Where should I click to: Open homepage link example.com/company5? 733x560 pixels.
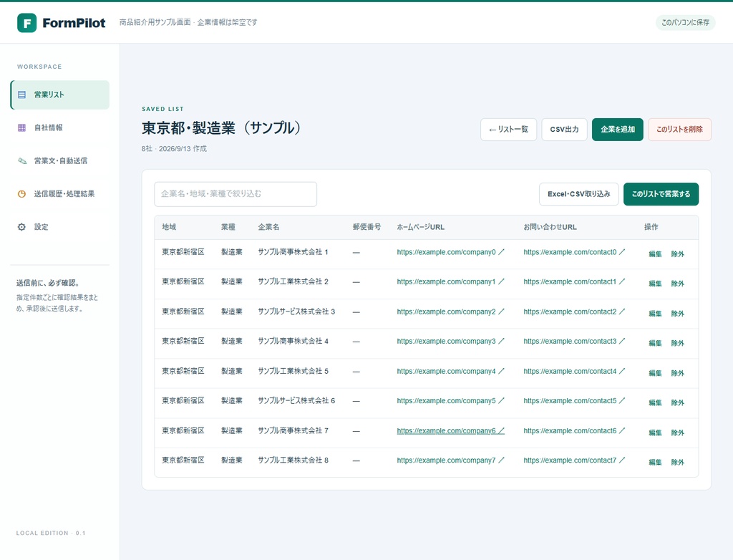451,400
